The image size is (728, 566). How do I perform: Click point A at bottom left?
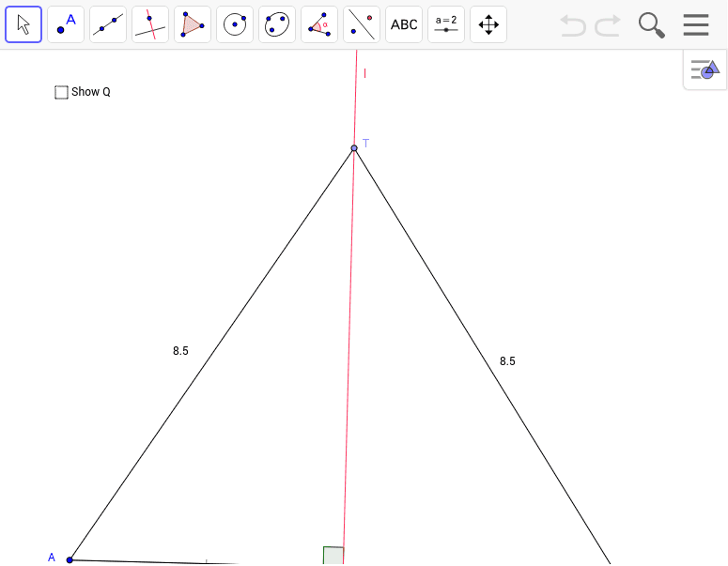click(x=70, y=560)
